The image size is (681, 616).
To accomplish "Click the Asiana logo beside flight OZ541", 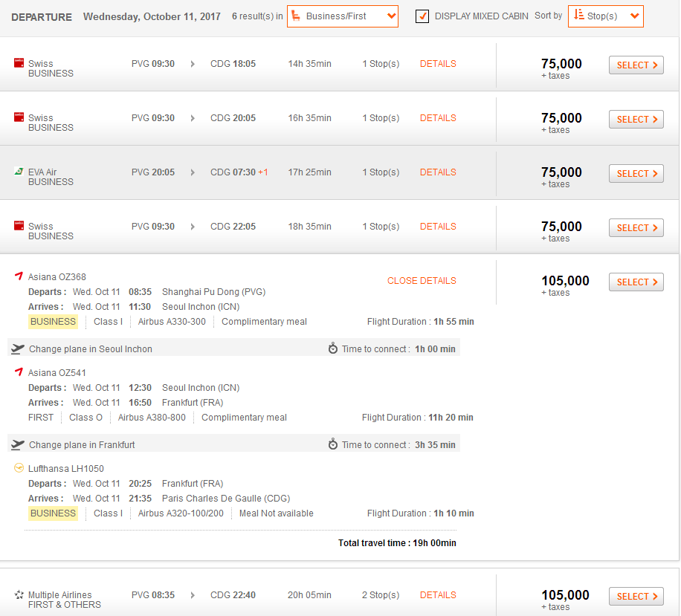I will tap(19, 372).
